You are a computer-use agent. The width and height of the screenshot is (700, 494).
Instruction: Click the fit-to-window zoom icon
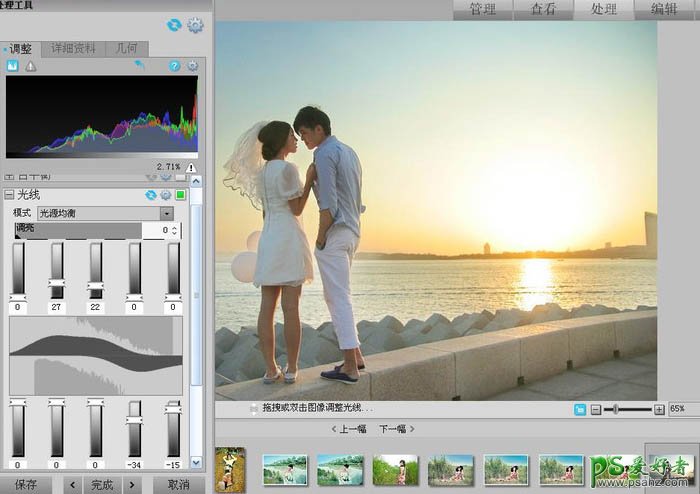pos(580,409)
